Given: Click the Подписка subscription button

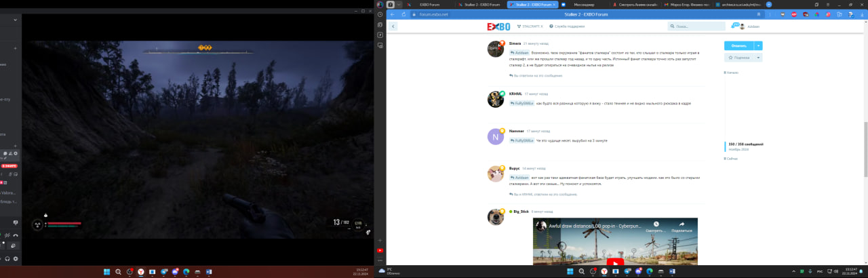Looking at the screenshot, I should click(x=740, y=58).
